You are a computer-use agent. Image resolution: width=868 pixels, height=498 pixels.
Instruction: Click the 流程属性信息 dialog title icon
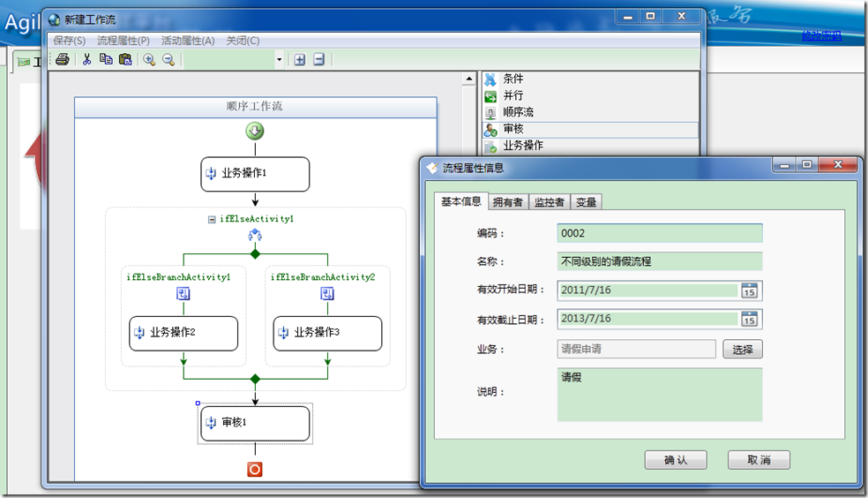[x=431, y=168]
